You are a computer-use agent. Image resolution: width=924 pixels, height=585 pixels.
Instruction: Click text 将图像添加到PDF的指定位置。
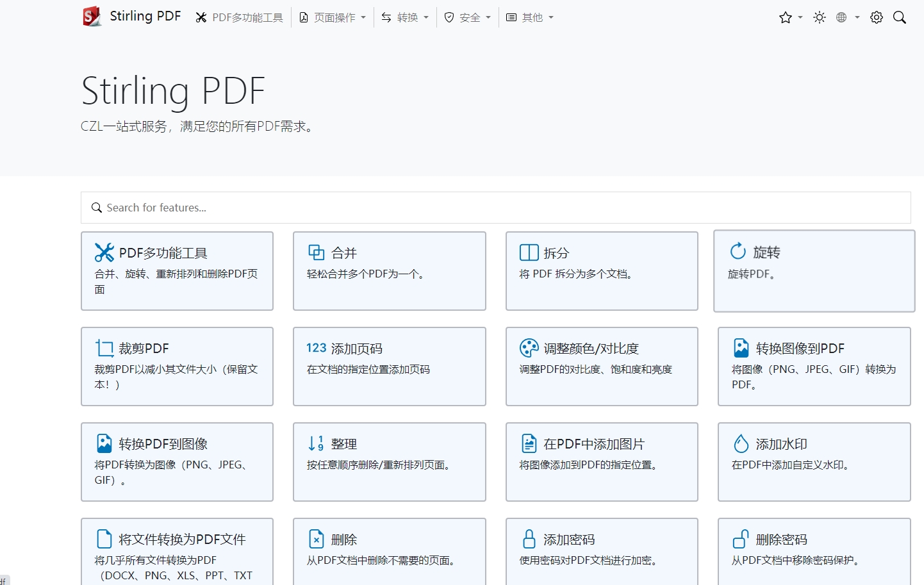click(590, 465)
